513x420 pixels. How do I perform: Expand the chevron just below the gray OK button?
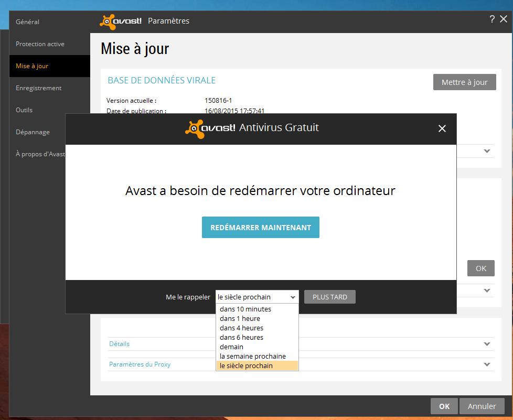(x=487, y=290)
